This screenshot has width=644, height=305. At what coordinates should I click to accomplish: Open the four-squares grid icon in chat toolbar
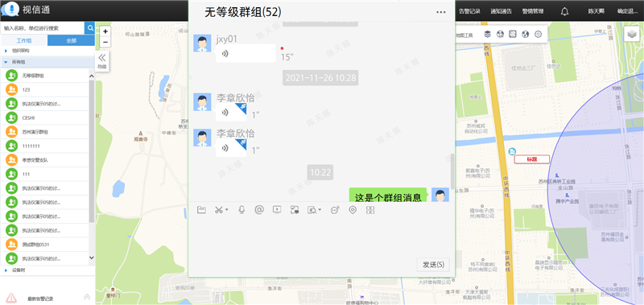point(370,210)
